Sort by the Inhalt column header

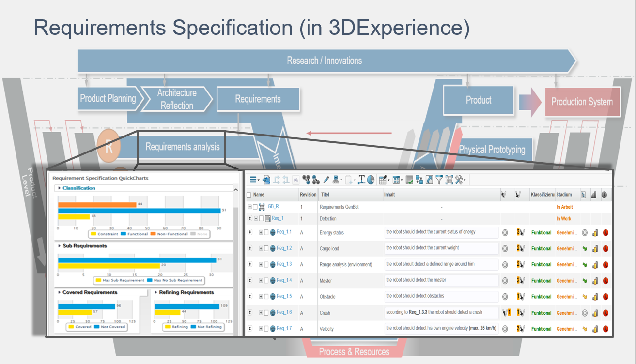[390, 195]
